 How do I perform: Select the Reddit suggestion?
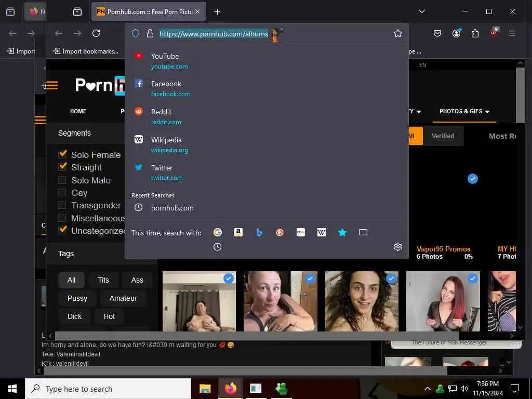[x=267, y=117]
